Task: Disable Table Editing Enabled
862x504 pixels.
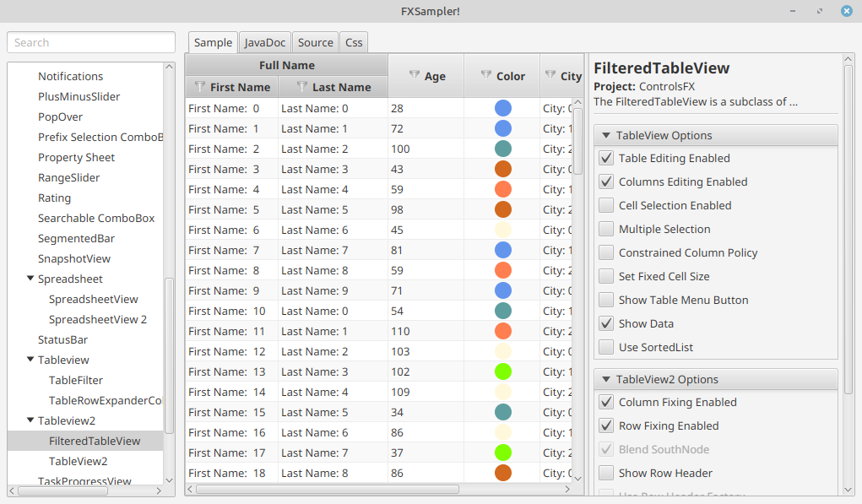Action: click(x=605, y=158)
